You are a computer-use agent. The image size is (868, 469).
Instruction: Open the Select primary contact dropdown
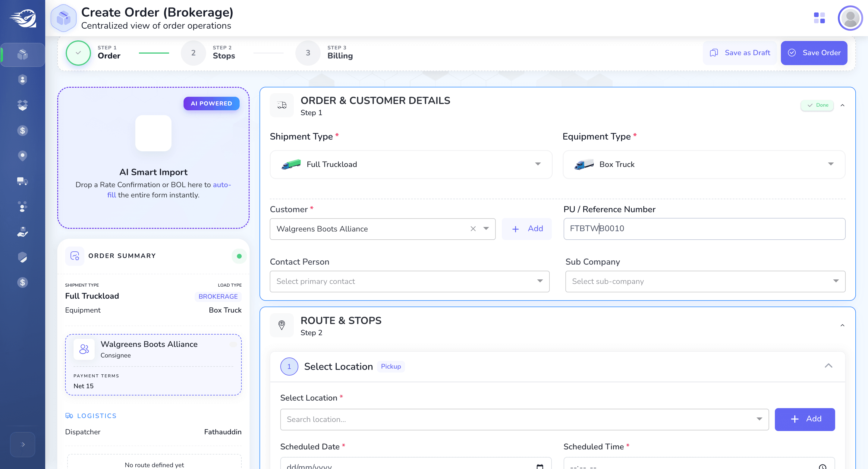[x=409, y=281]
